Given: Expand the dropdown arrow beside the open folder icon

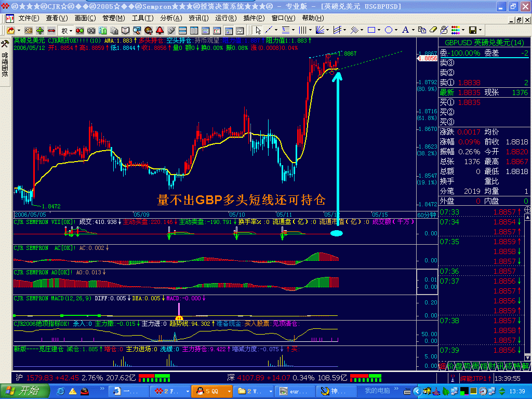Looking at the screenshot, I should click(x=19, y=31).
